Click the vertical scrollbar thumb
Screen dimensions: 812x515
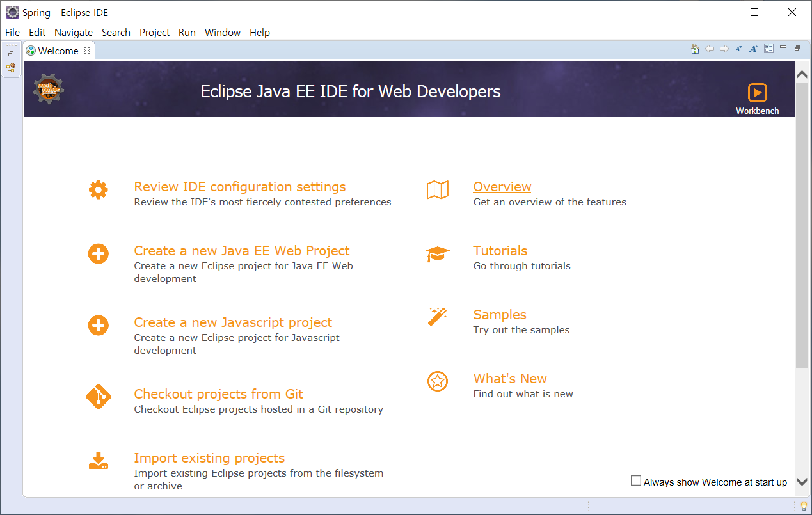coord(802,225)
